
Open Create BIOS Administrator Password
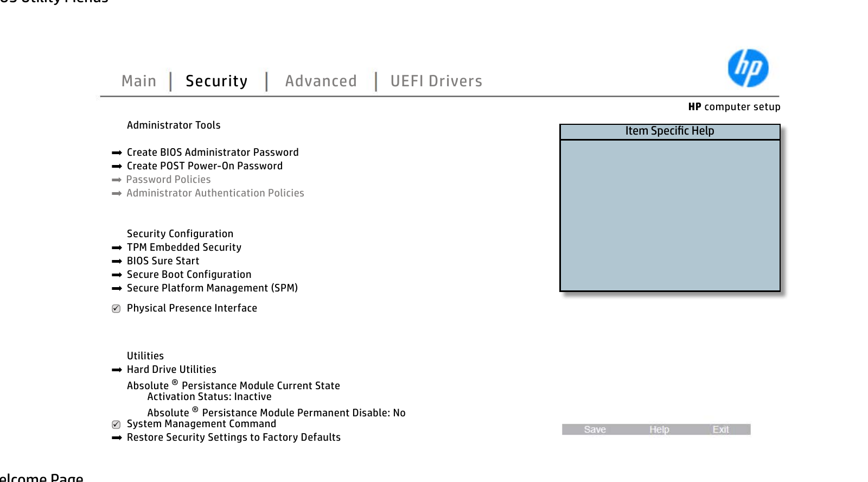(x=213, y=153)
